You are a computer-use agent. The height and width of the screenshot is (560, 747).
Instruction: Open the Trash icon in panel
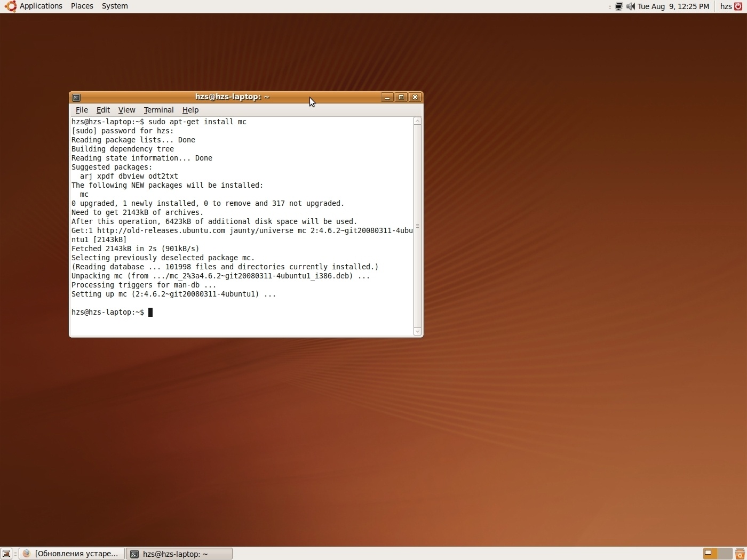coord(740,554)
